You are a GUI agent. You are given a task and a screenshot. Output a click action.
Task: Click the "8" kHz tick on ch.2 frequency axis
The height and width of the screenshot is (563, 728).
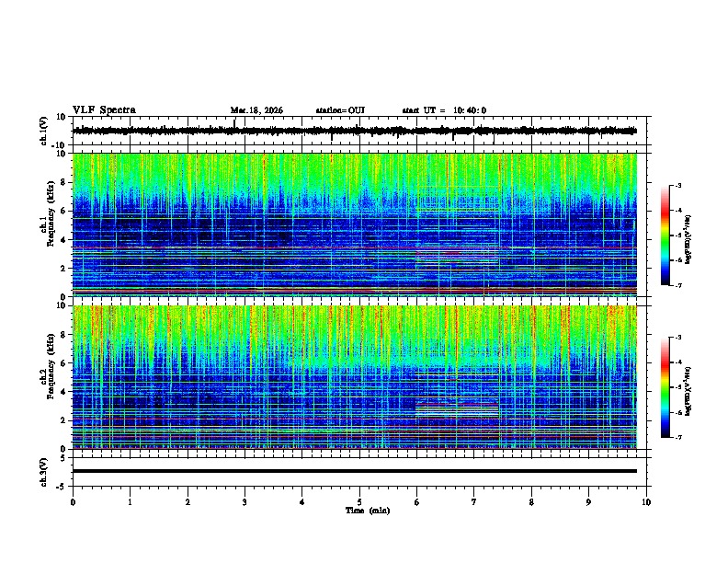coord(63,335)
